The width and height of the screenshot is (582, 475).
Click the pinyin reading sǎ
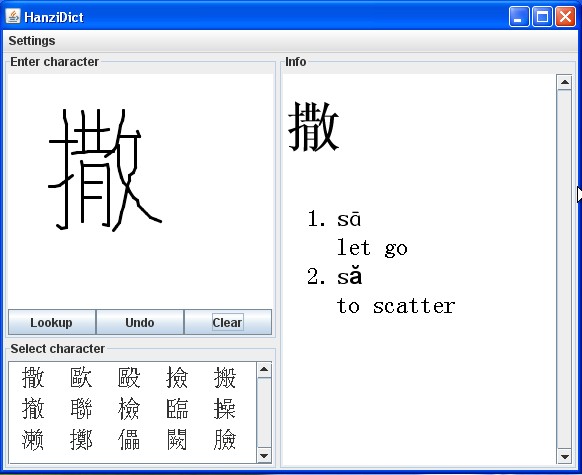(349, 276)
